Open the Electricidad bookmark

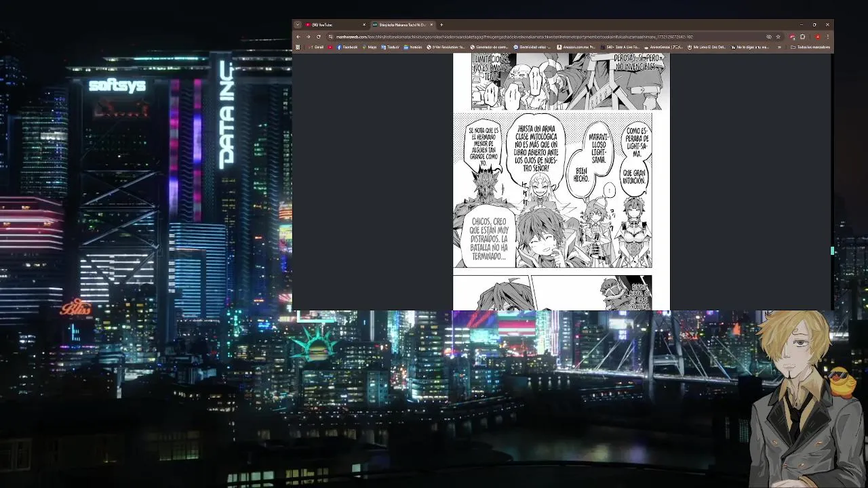point(533,47)
